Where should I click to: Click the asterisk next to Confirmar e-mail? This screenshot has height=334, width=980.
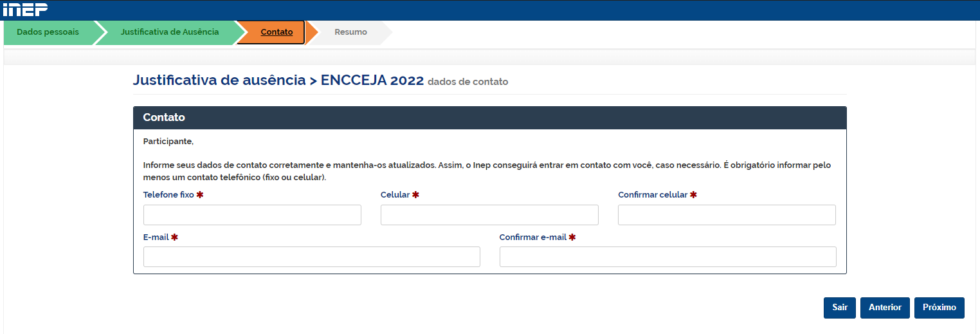(572, 237)
